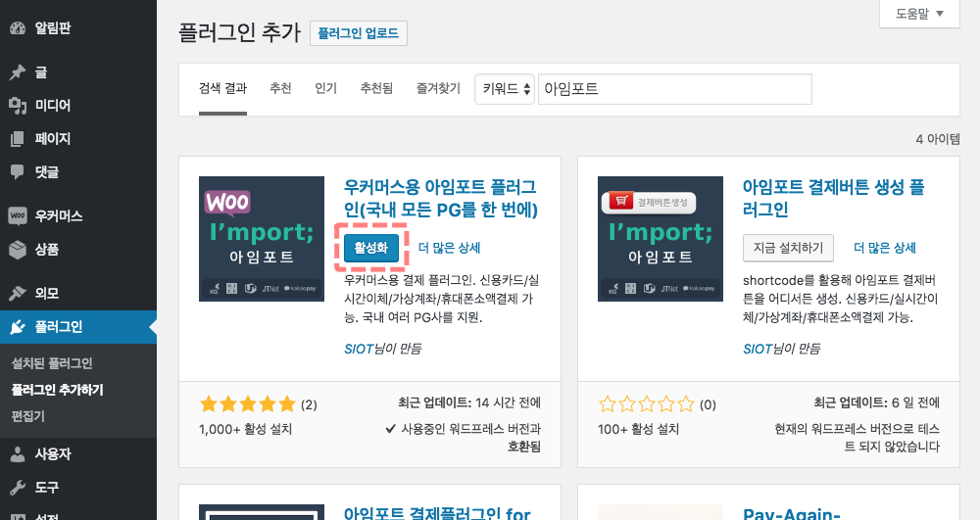Switch to the 추천 tab

pyautogui.click(x=280, y=89)
